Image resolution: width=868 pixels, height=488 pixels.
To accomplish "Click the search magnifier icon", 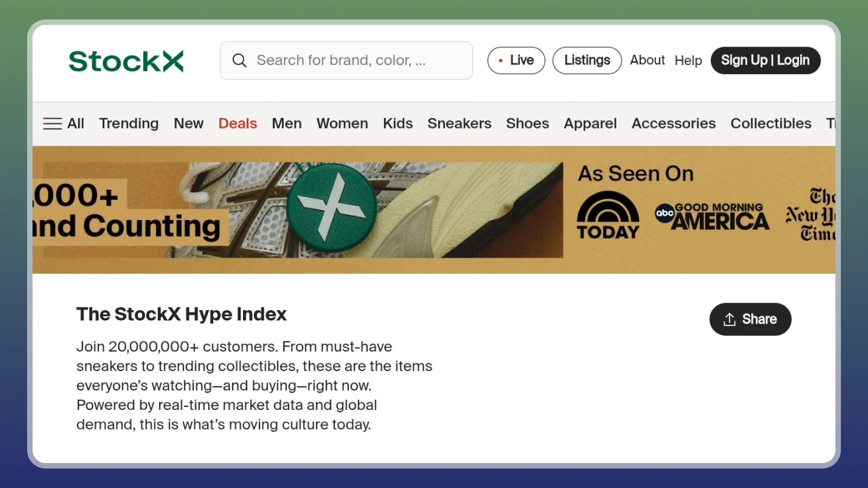I will coord(239,60).
